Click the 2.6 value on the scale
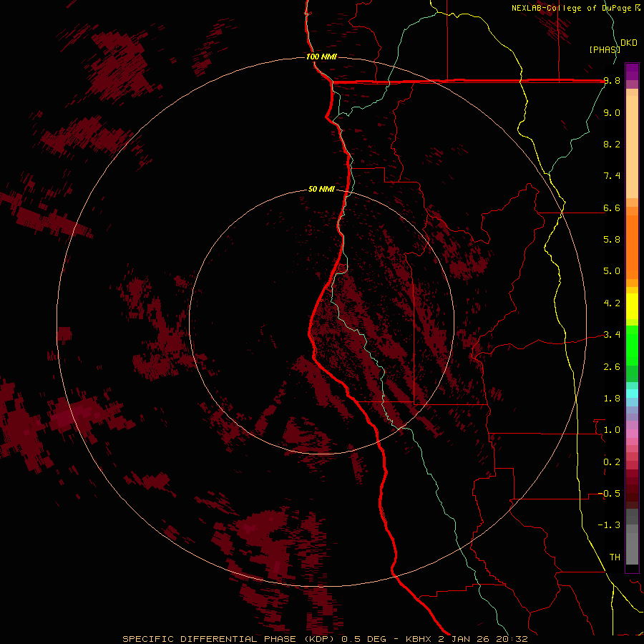This screenshot has width=644, height=644. (x=612, y=367)
